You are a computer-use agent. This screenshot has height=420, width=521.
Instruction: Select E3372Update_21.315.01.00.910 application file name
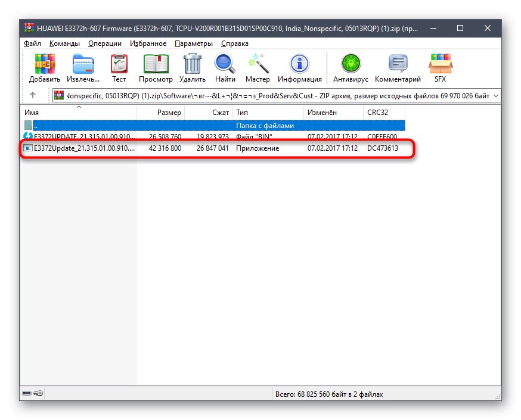click(x=85, y=148)
